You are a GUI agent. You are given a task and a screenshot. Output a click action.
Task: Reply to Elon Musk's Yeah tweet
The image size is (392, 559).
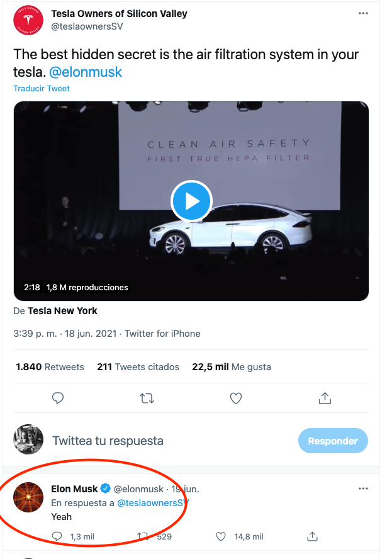coord(57,537)
